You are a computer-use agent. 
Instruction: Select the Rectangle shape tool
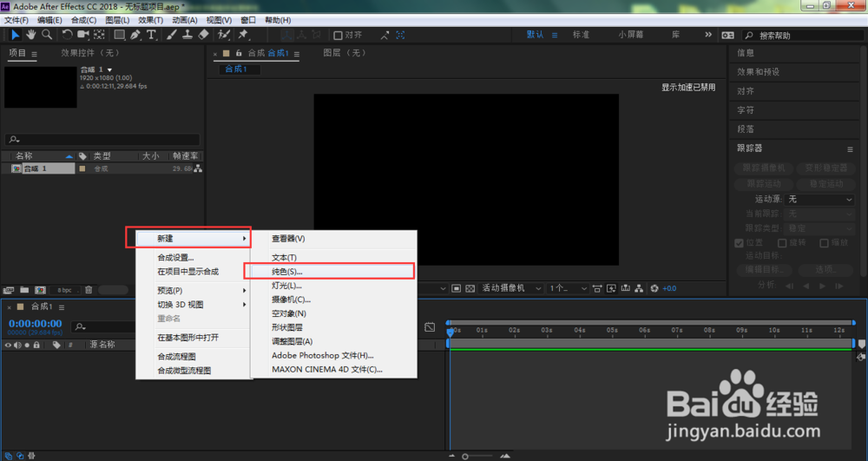coord(119,35)
